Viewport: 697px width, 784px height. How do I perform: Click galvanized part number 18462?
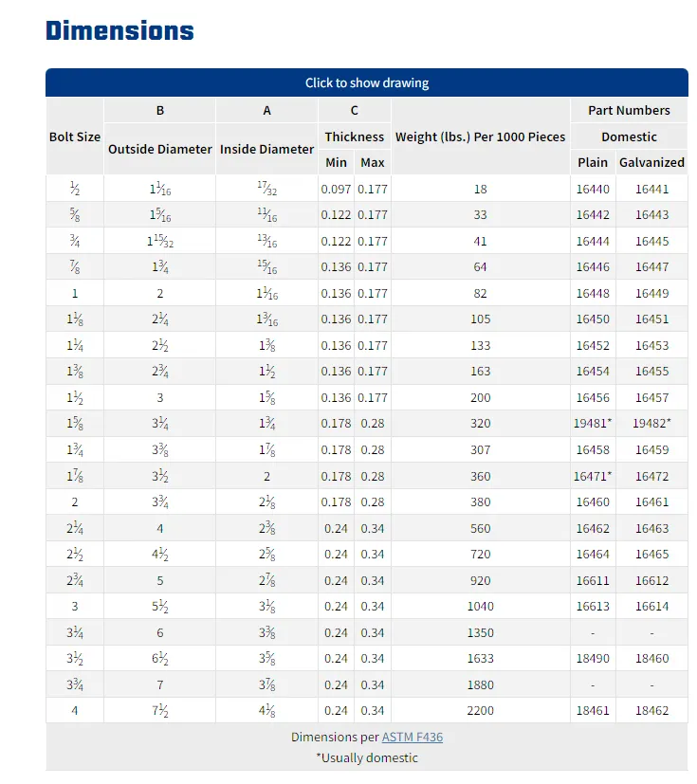click(651, 710)
